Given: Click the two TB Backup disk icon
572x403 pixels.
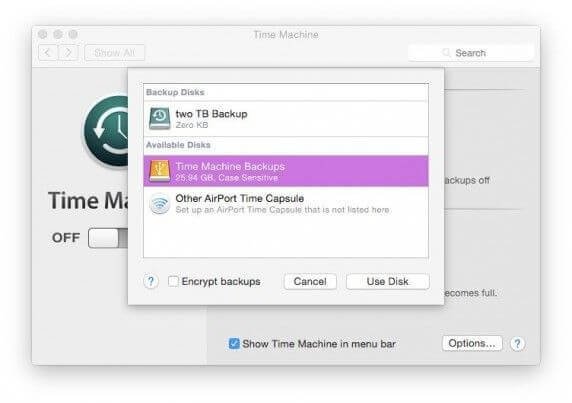Looking at the screenshot, I should pos(159,119).
